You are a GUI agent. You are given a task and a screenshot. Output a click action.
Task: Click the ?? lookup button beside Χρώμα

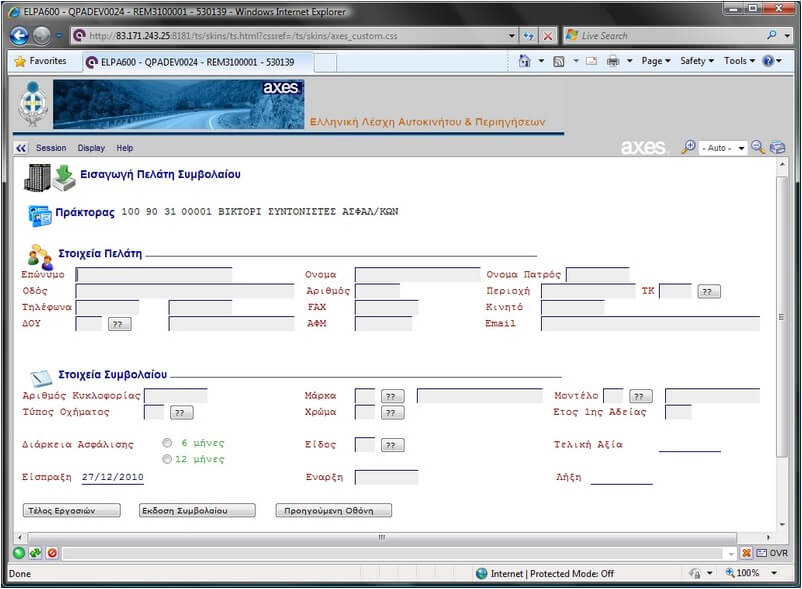(392, 413)
